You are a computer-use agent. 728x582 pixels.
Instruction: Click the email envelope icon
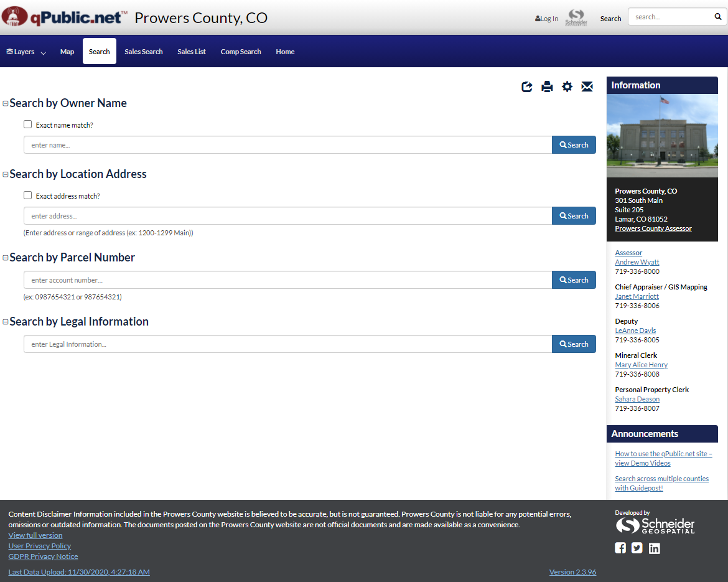tap(587, 87)
